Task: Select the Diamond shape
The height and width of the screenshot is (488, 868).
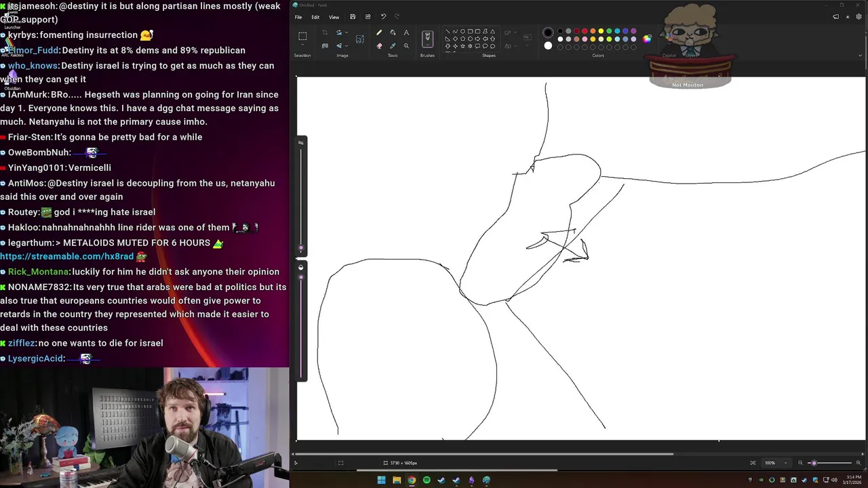Action: [455, 39]
